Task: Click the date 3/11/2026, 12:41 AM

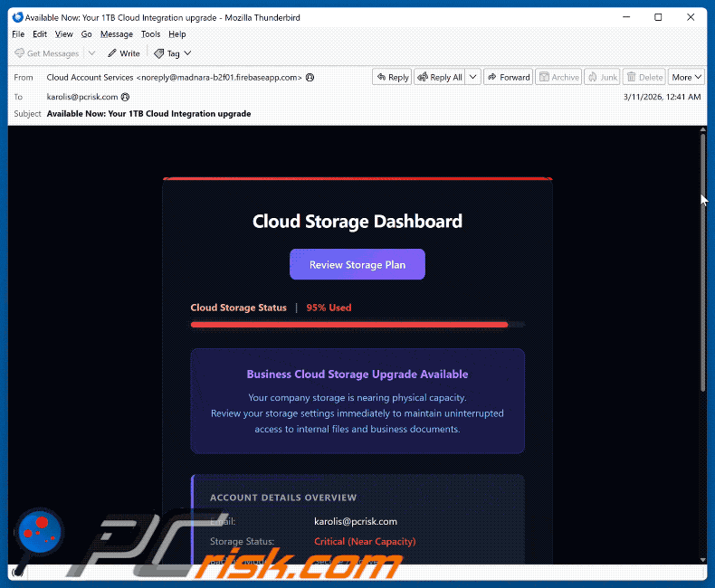Action: [662, 97]
